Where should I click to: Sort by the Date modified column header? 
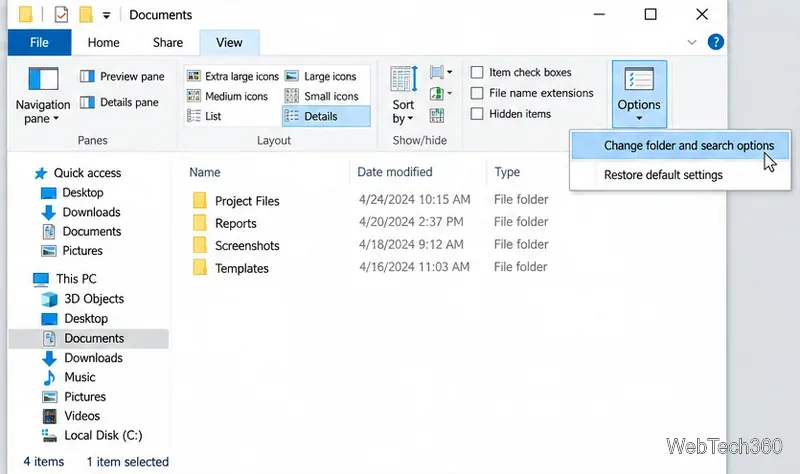tap(395, 172)
